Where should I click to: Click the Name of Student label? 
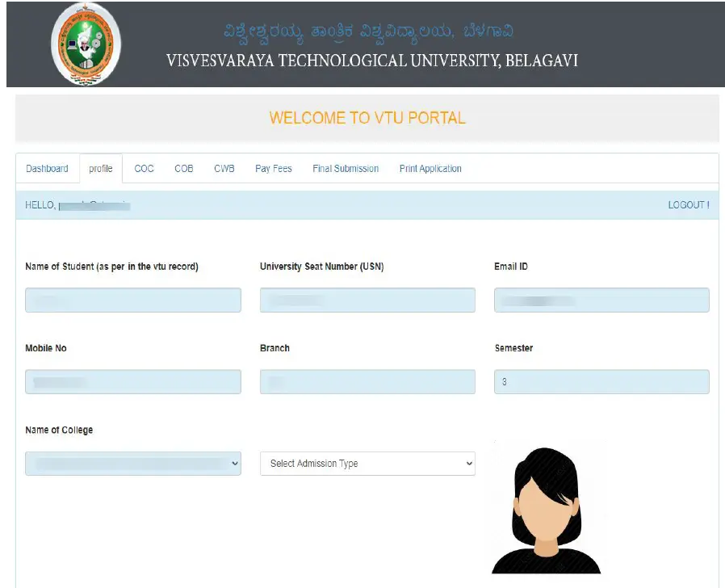point(111,267)
